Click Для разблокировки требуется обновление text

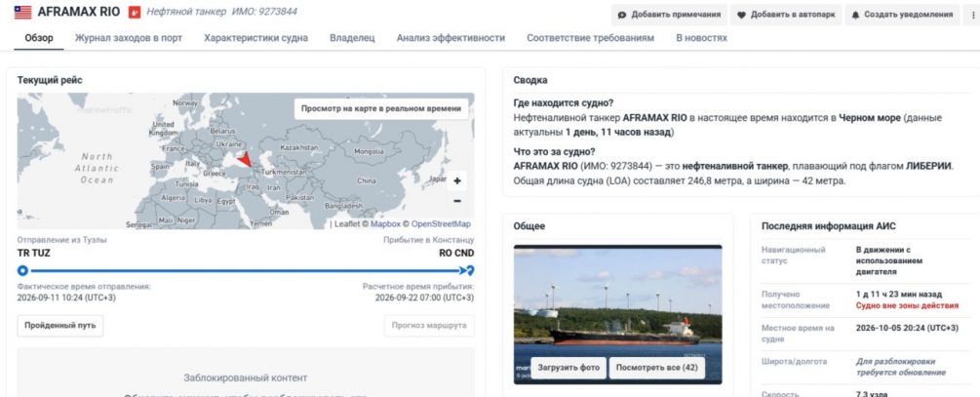[x=901, y=367]
